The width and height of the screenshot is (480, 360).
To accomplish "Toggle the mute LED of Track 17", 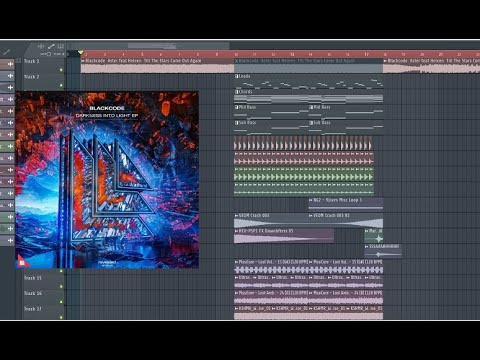I will click(61, 317).
